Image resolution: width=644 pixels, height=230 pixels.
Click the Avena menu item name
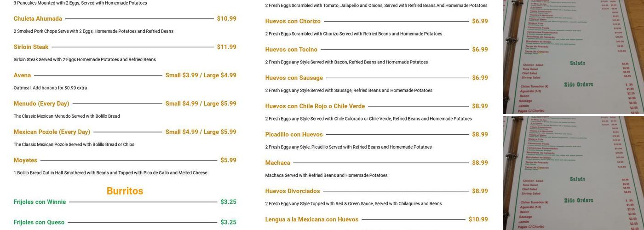pos(22,75)
